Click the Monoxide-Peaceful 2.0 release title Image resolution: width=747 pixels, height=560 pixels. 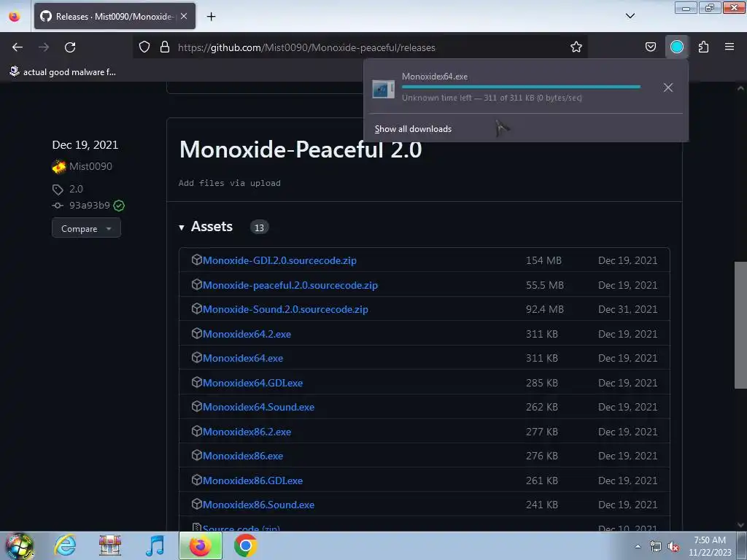pyautogui.click(x=301, y=149)
